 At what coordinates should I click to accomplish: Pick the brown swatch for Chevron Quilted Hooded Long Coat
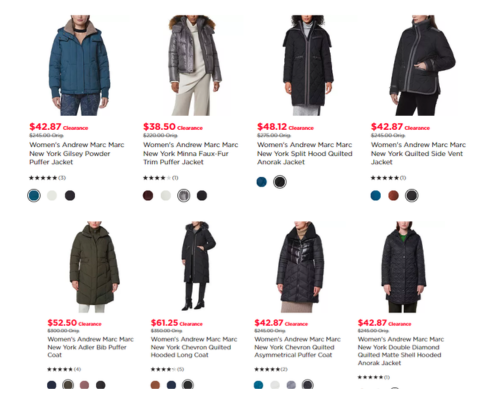[155, 385]
